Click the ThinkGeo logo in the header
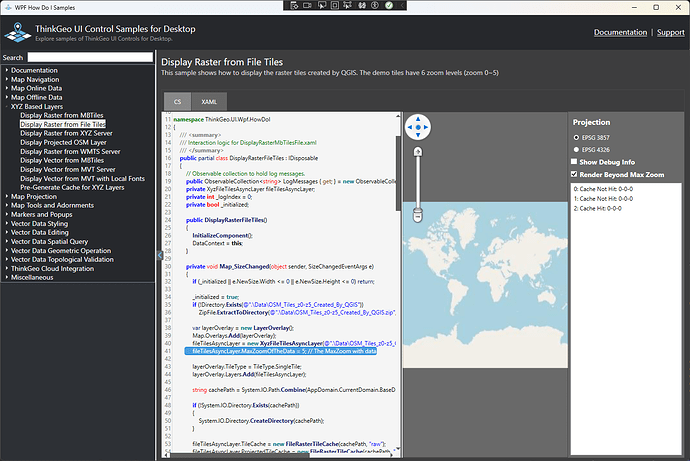 click(x=18, y=33)
